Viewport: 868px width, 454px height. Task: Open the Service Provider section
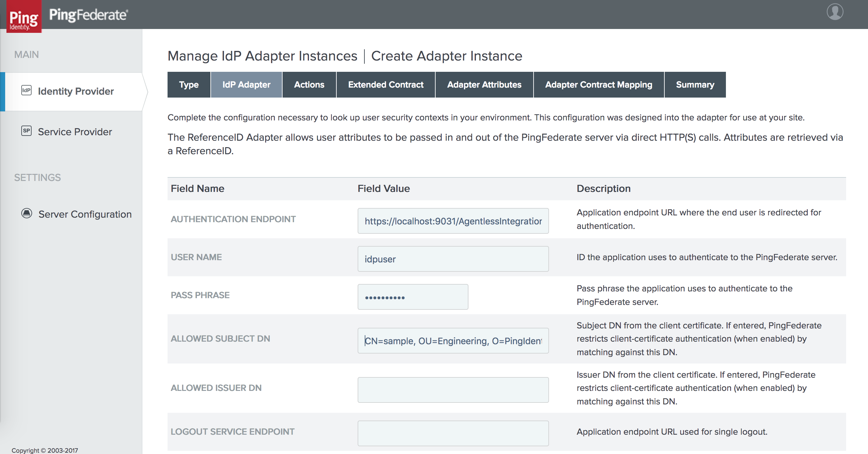(x=74, y=132)
